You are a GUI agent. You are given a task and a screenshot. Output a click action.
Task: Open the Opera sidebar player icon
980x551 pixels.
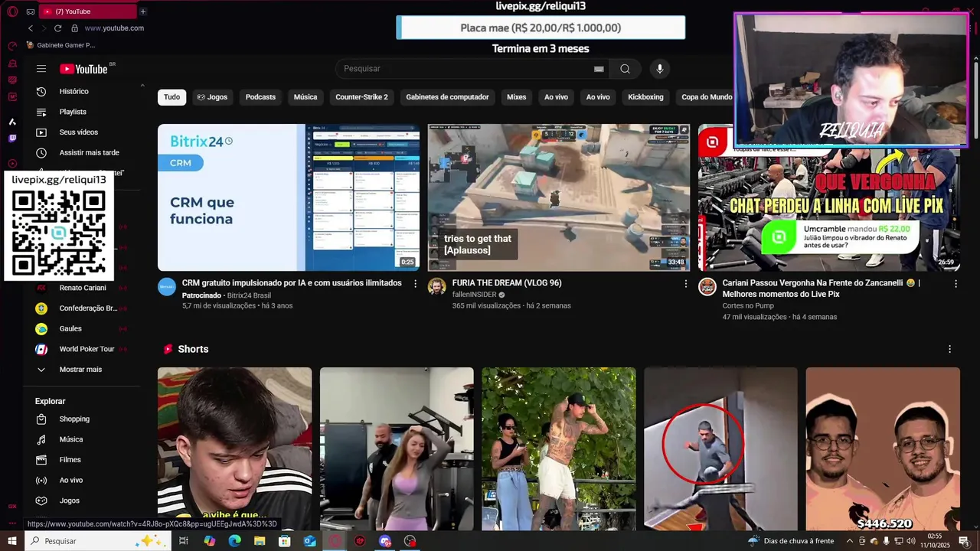coord(12,163)
